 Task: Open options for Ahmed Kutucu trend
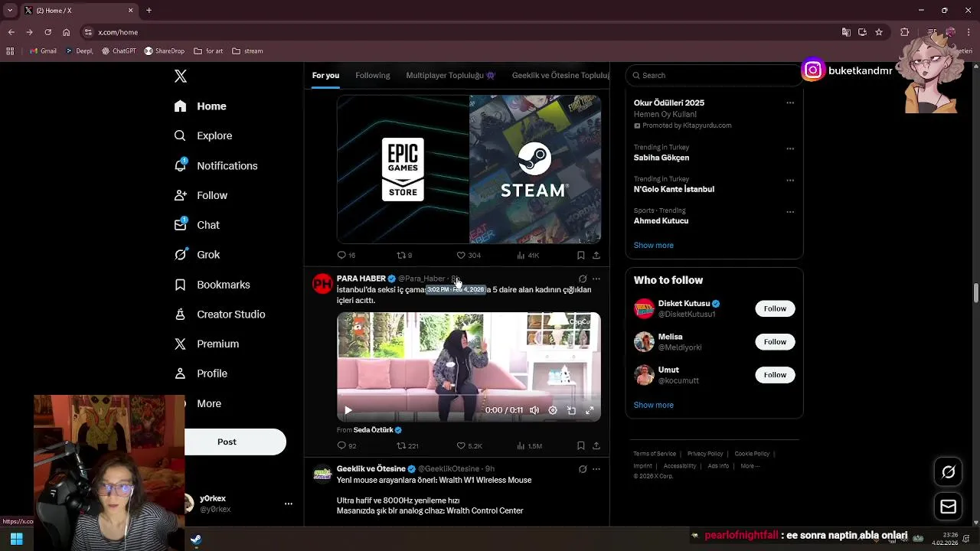coord(790,212)
